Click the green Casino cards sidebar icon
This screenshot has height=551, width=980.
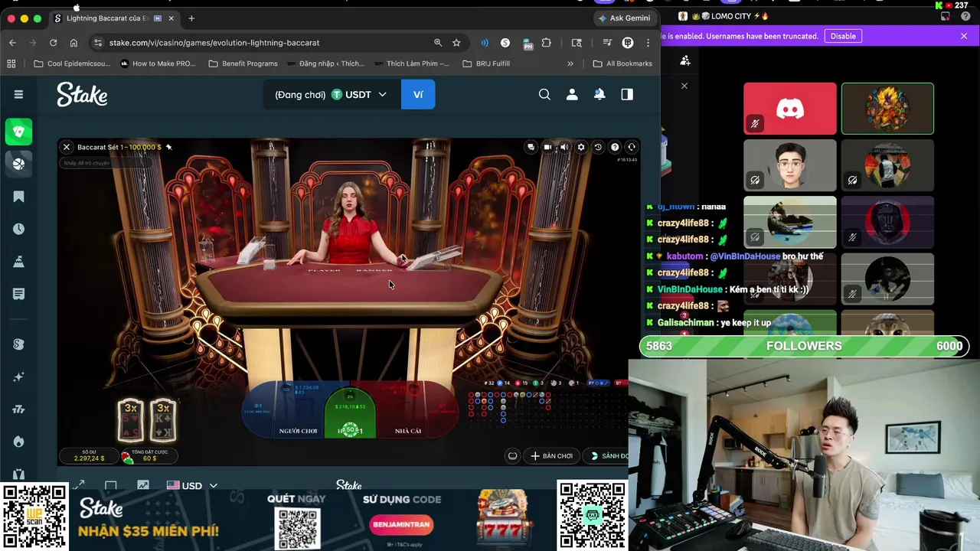click(19, 132)
